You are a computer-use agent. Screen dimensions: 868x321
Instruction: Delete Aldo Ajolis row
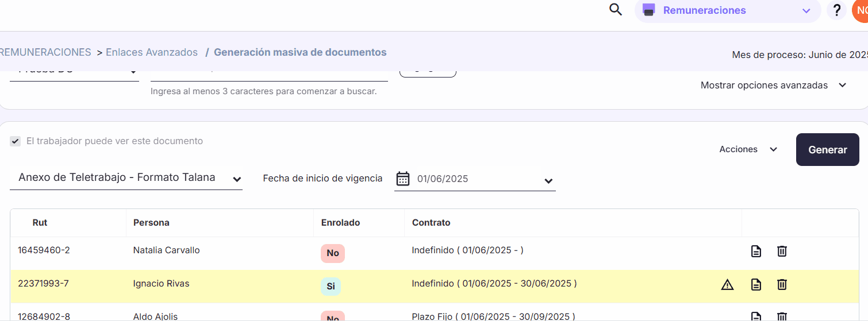[782, 316]
